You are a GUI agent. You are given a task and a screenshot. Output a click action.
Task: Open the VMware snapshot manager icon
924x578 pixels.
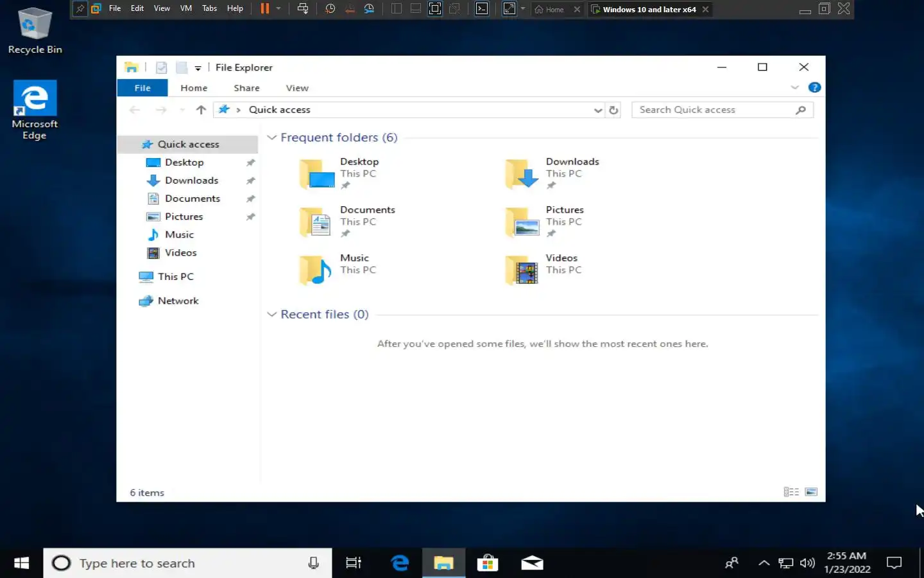click(369, 9)
